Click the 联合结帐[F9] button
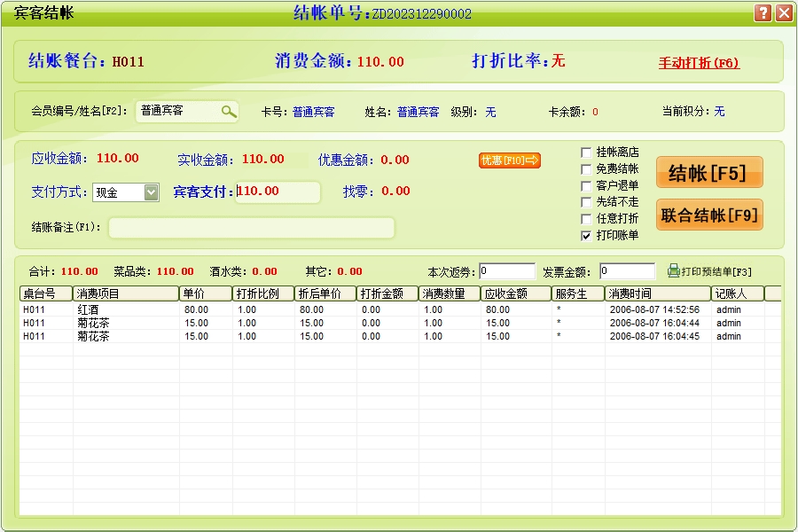This screenshot has height=532, width=798. pyautogui.click(x=709, y=215)
